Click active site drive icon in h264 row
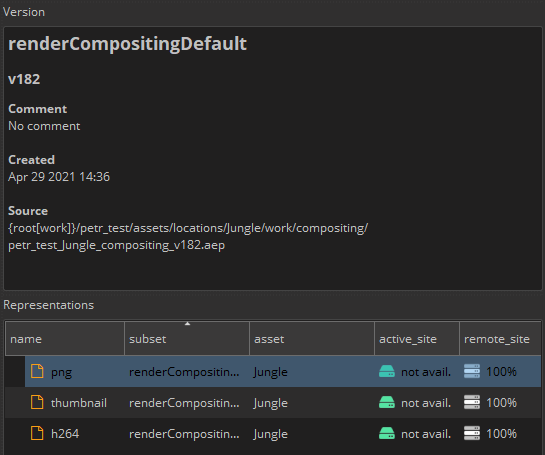Viewport: 545px width, 455px height. tap(387, 433)
